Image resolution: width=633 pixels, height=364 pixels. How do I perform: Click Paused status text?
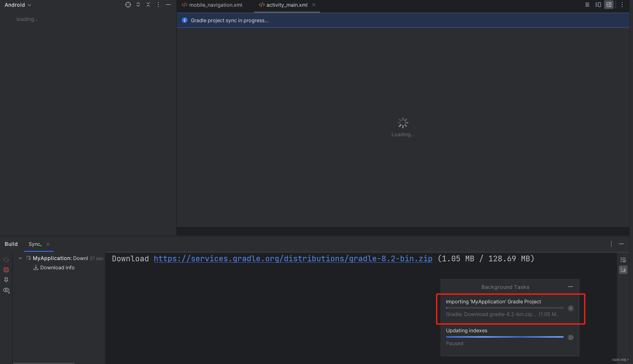(x=454, y=343)
